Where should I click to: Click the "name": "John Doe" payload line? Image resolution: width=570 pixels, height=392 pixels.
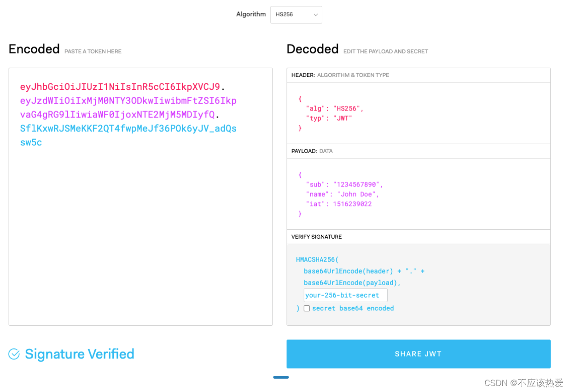point(343,194)
